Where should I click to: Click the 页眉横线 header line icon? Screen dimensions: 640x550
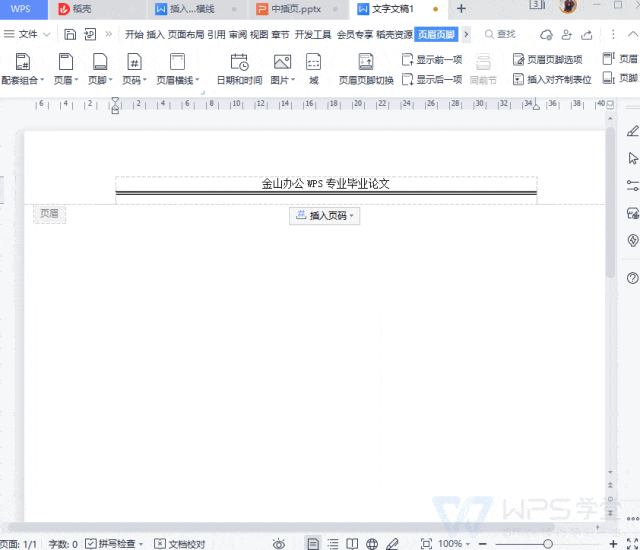pyautogui.click(x=177, y=62)
